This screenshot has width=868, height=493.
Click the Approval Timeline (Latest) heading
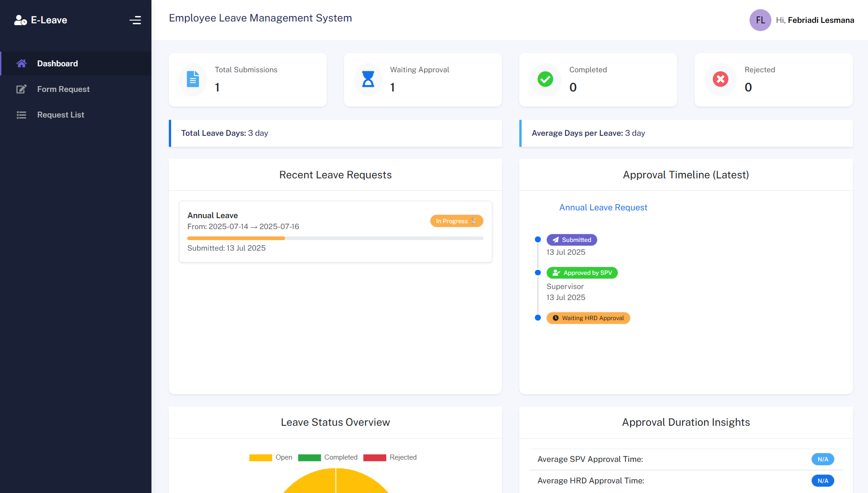click(x=686, y=175)
